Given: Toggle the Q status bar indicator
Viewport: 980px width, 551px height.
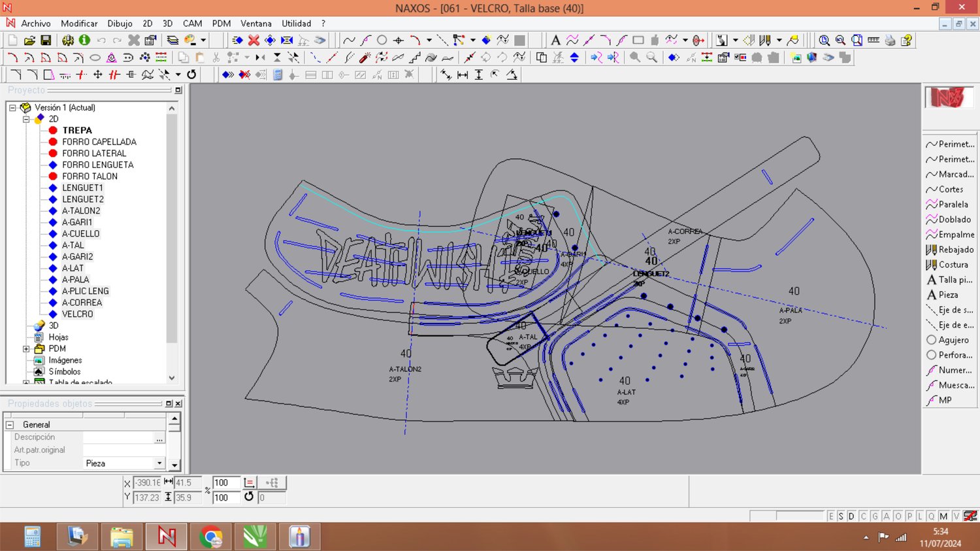Looking at the screenshot, I should click(x=932, y=516).
